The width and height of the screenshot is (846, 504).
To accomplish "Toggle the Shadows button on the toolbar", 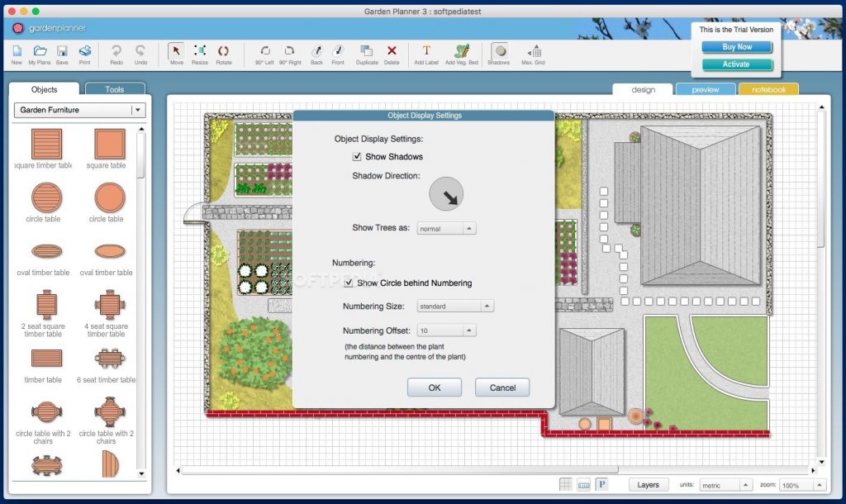I will (x=498, y=51).
